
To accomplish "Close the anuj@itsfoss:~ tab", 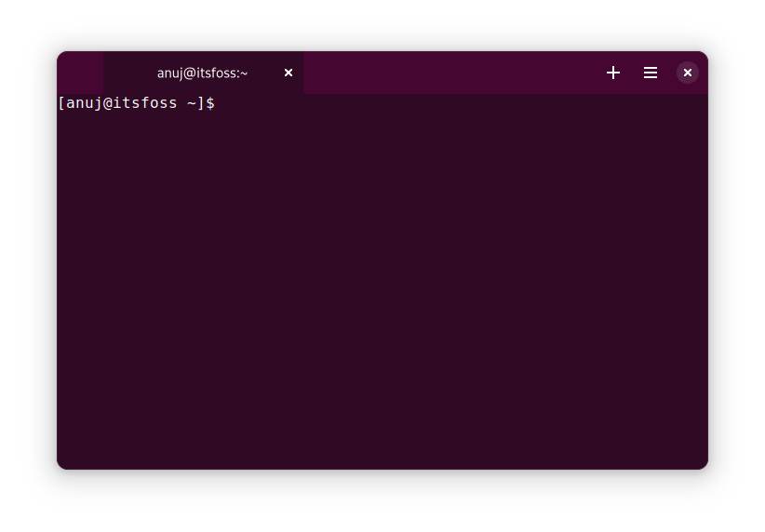I will click(x=289, y=73).
